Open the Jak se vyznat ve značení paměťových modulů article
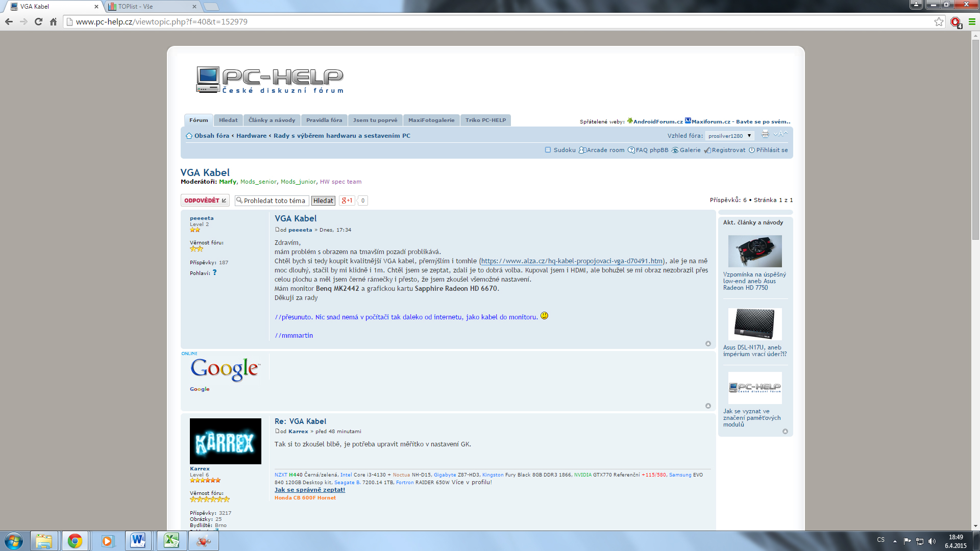 [x=752, y=418]
